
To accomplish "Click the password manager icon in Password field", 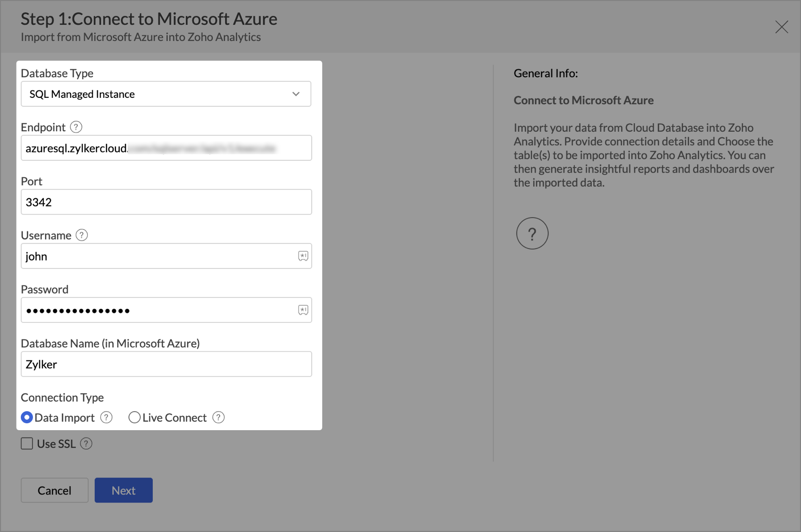I will tap(303, 310).
